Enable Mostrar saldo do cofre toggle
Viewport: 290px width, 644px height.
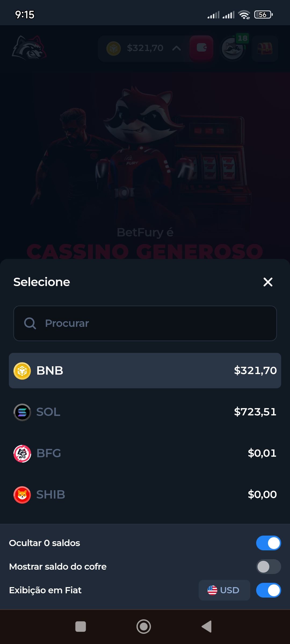(268, 567)
